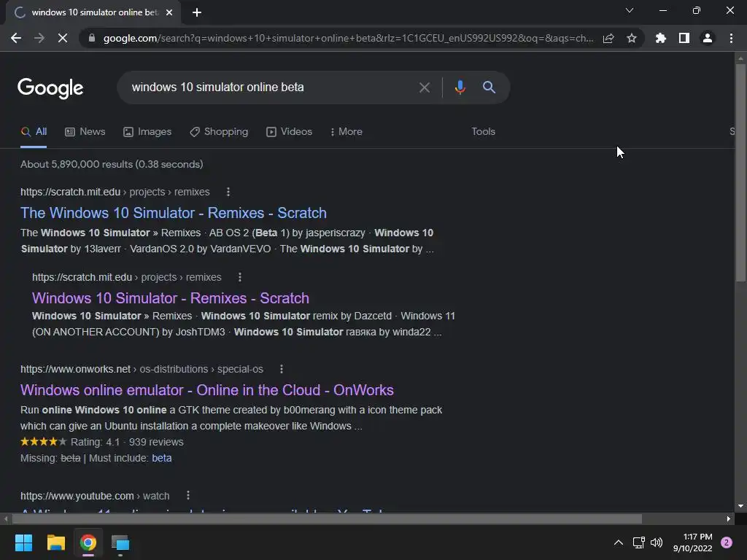
Task: Open the Chrome three-dot menu
Action: point(731,38)
